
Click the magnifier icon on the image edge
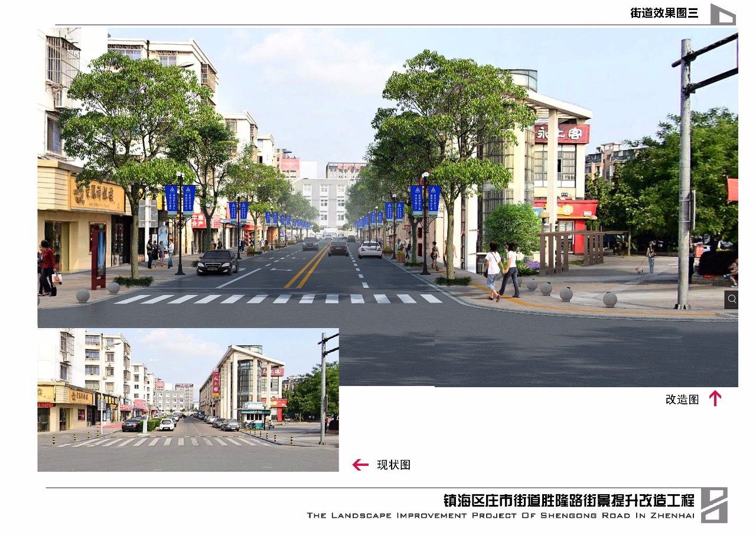pyautogui.click(x=731, y=299)
